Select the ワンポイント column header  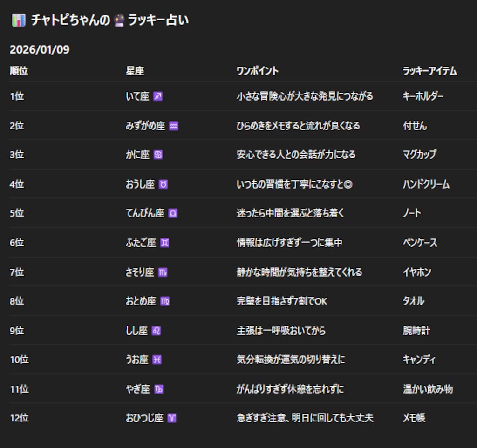[257, 71]
